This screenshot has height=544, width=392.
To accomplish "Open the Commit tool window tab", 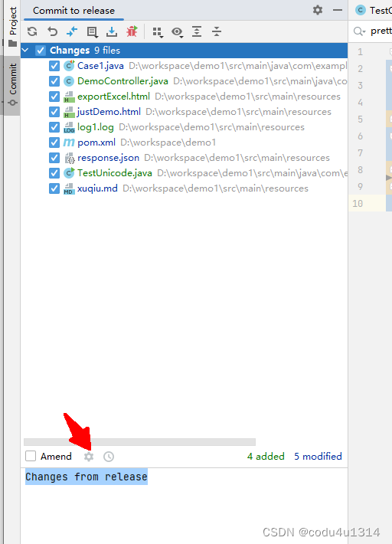I will (13, 85).
